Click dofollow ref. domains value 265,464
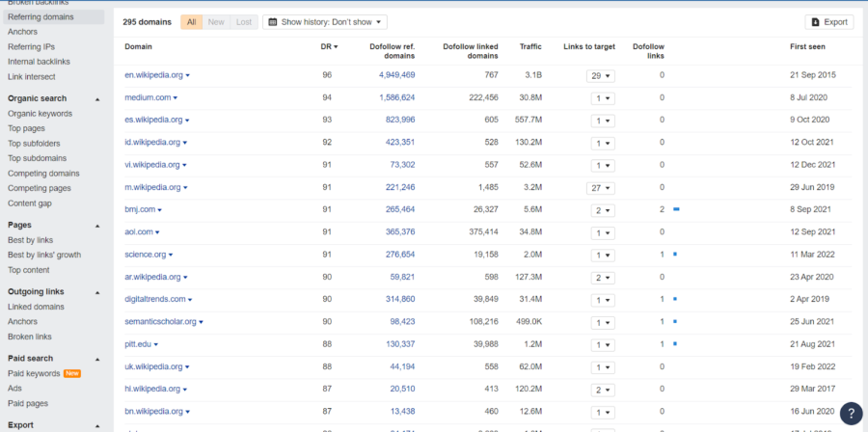Screen dimensions: 868x432 [400, 209]
